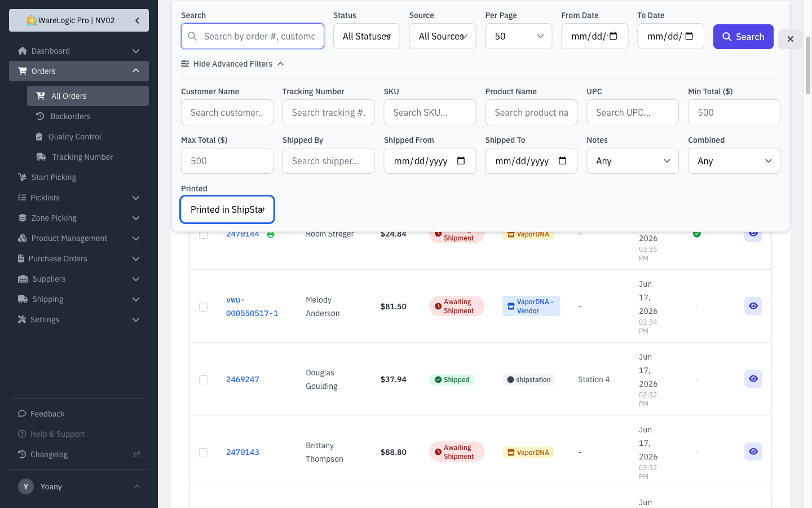Image resolution: width=812 pixels, height=508 pixels.
Task: Expand the Dashboard menu chevron
Action: (x=136, y=51)
